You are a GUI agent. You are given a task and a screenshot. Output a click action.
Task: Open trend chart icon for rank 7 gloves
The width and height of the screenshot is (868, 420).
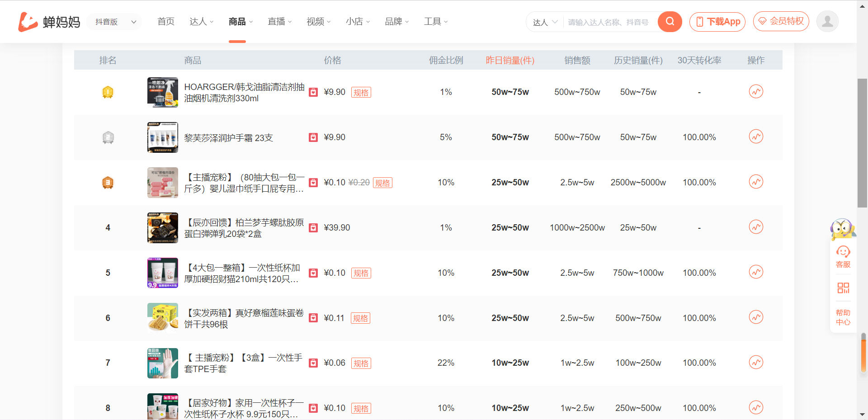coord(756,363)
